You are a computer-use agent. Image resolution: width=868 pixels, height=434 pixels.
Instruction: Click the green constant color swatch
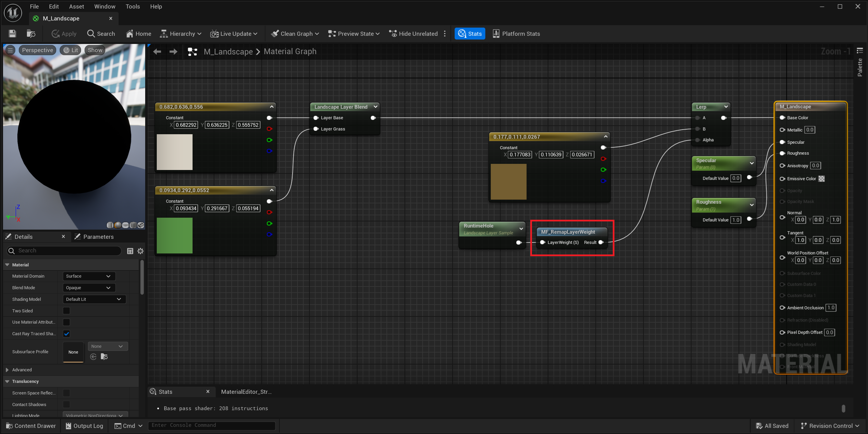point(174,235)
